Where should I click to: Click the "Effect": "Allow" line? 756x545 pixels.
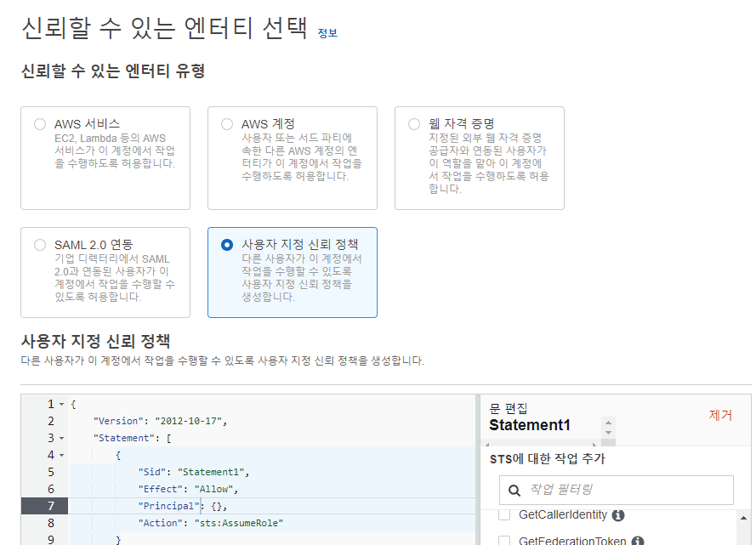272,489
